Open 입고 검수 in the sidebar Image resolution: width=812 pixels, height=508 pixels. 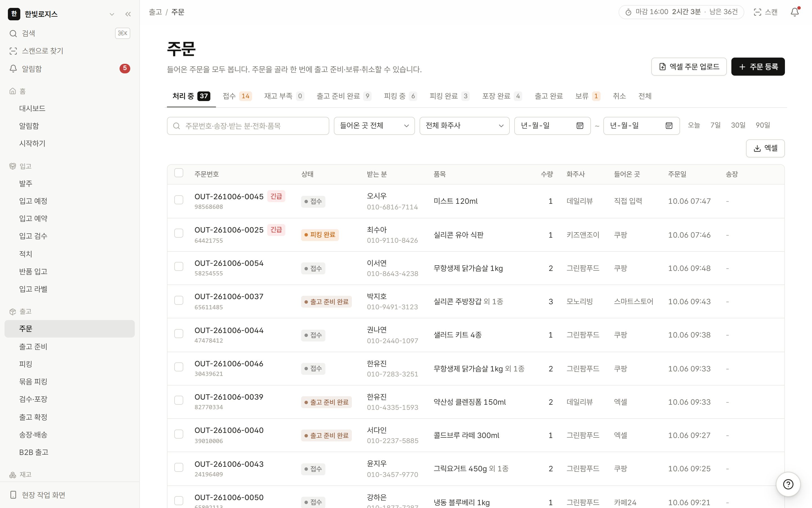click(x=69, y=236)
